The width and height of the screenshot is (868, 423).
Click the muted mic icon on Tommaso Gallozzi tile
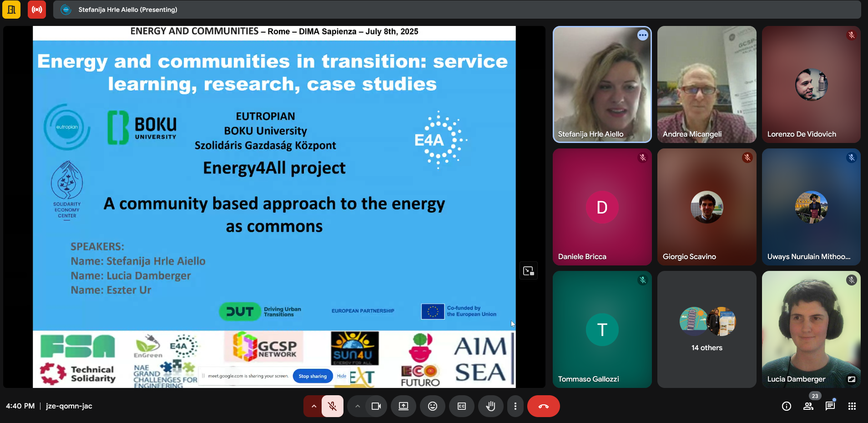[x=642, y=280]
